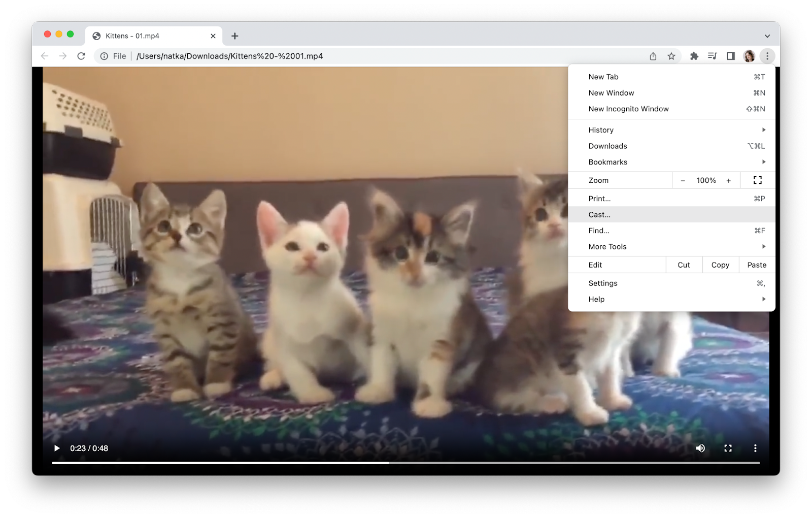Open the user profile avatar
The height and width of the screenshot is (518, 812).
tap(749, 56)
